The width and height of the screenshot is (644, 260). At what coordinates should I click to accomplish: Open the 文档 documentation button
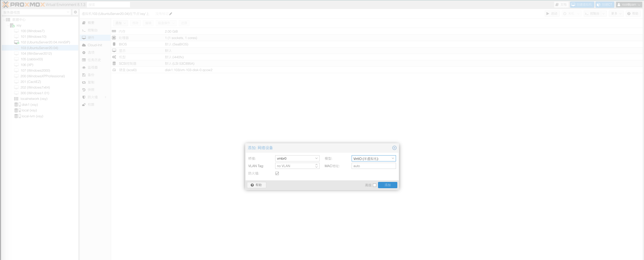[561, 5]
